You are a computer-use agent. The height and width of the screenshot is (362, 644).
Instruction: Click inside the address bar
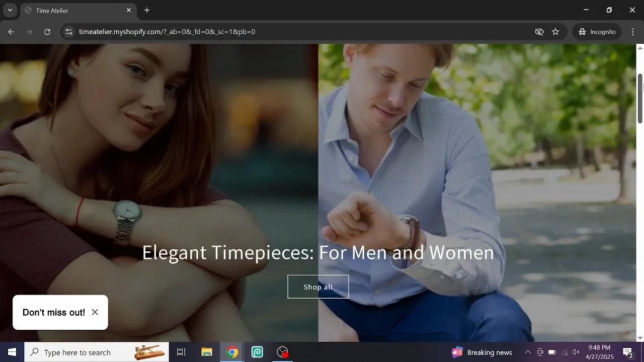pyautogui.click(x=201, y=31)
